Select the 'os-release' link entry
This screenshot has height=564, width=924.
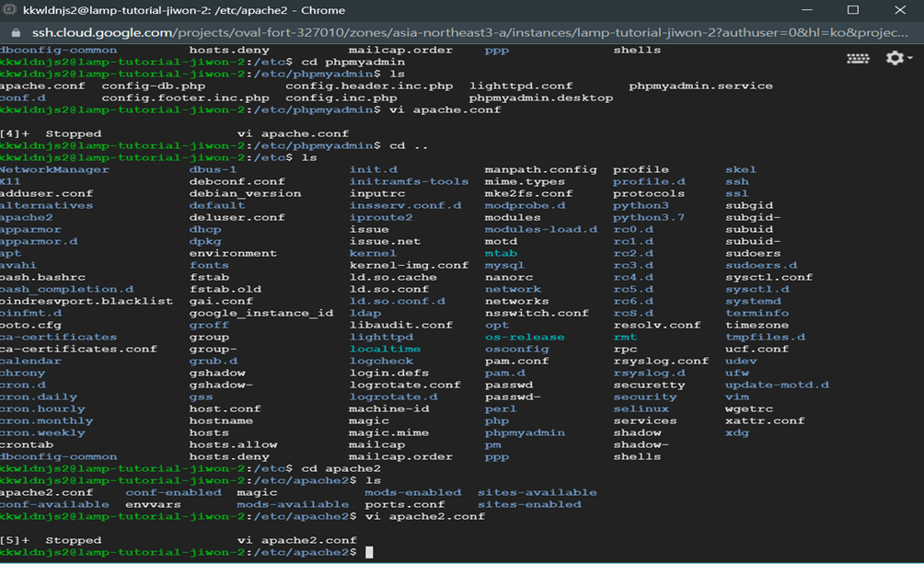tap(525, 337)
